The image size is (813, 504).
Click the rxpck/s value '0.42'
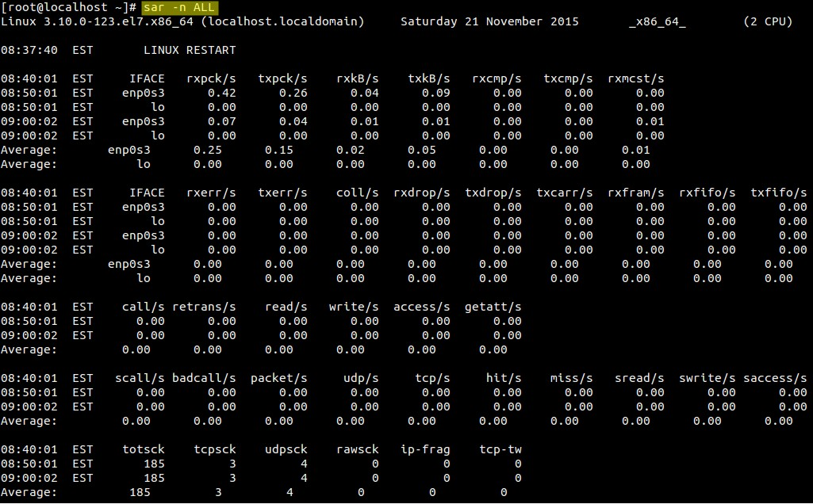[x=222, y=94]
